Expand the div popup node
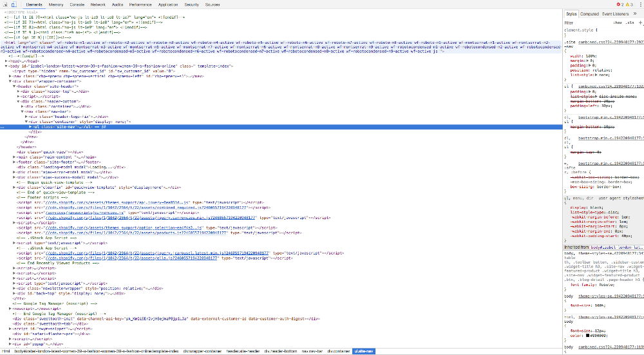The height and width of the screenshot is (355, 644). pos(10,344)
